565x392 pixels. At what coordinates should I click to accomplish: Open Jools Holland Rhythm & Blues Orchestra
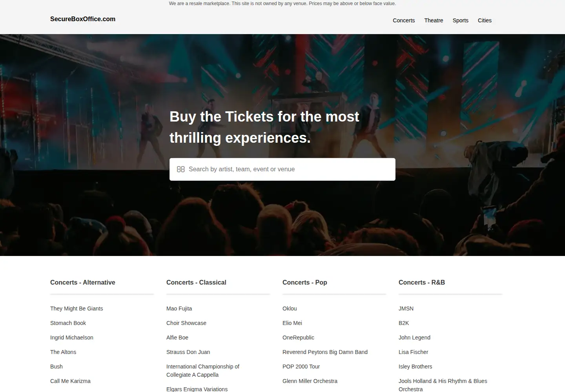(443, 385)
